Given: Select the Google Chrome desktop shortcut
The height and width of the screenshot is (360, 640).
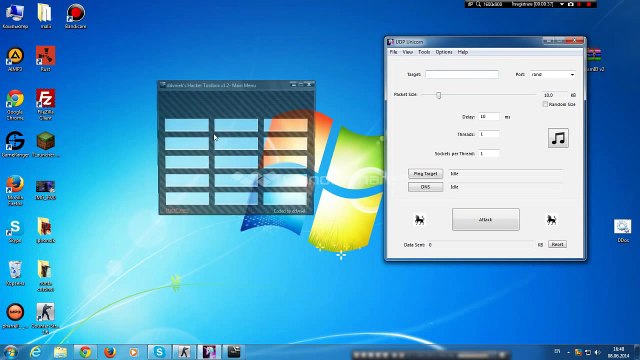Looking at the screenshot, I should coord(15,105).
